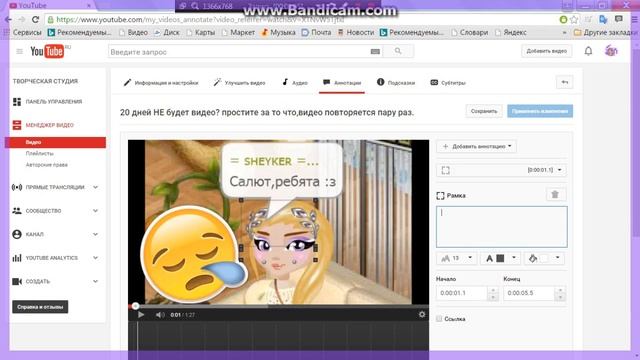Click the black text color swatch
The width and height of the screenshot is (640, 360).
tap(500, 258)
